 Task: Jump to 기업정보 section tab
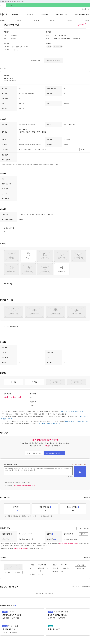[x=86, y=20]
